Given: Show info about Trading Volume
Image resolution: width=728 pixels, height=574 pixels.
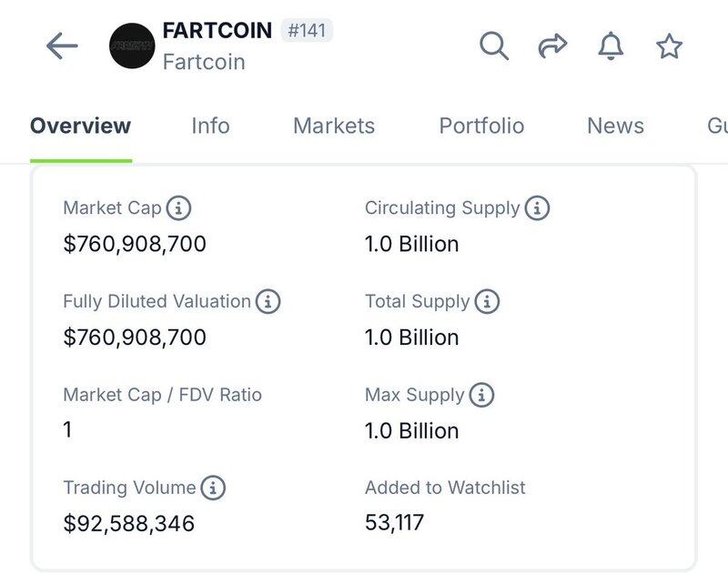Looking at the screenshot, I should (x=213, y=488).
